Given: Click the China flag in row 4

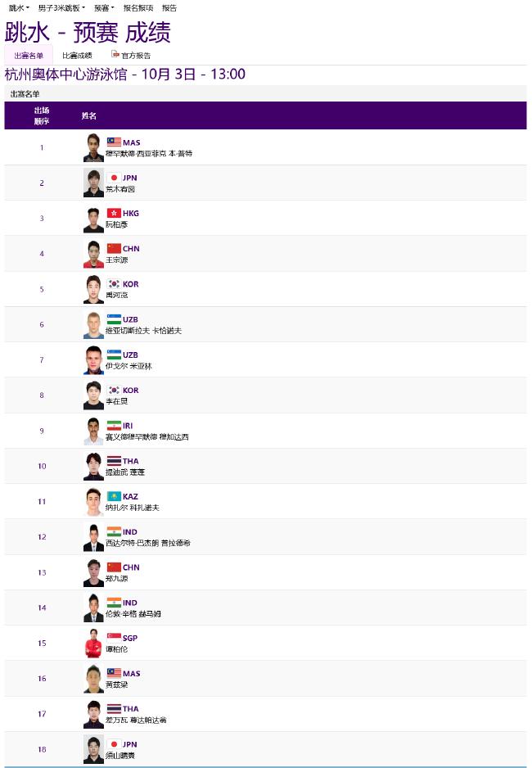Looking at the screenshot, I should (x=114, y=248).
